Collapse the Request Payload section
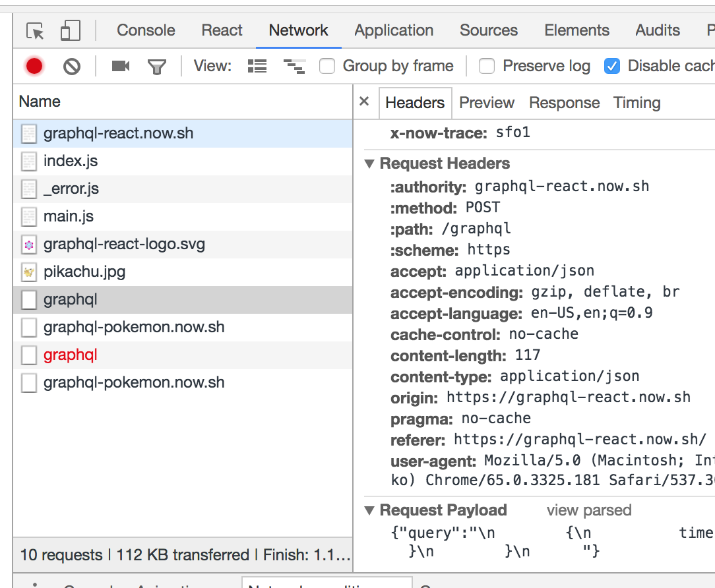 370,510
